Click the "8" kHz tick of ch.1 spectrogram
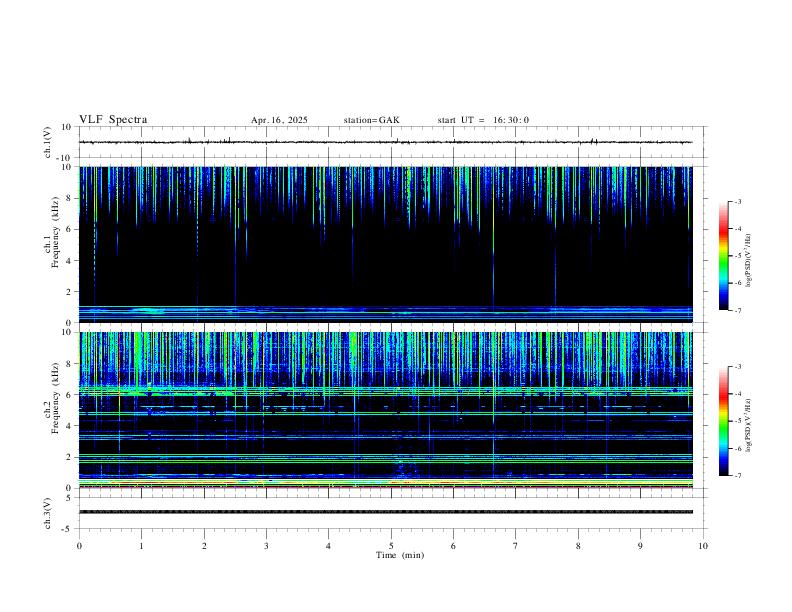The image size is (792, 612). pos(70,198)
